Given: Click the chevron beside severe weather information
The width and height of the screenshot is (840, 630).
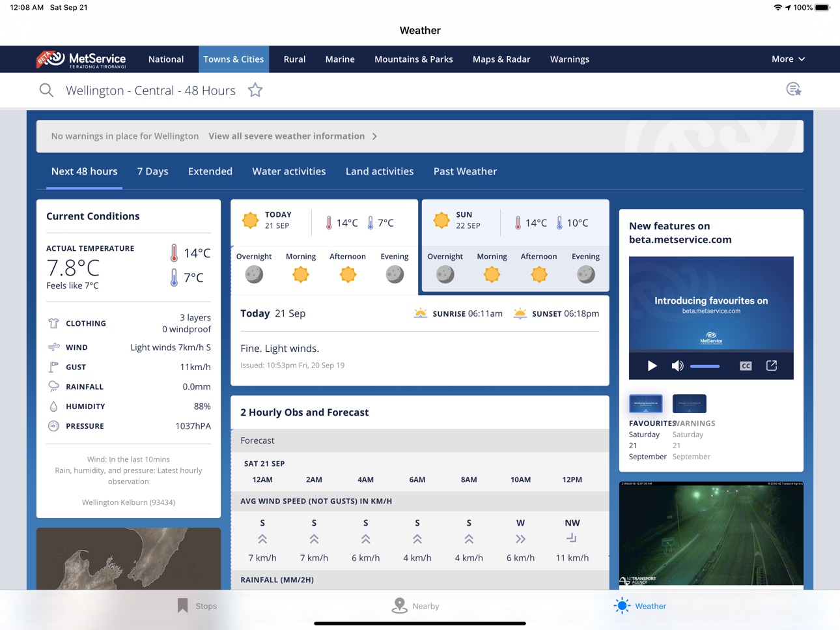Looking at the screenshot, I should tap(374, 136).
